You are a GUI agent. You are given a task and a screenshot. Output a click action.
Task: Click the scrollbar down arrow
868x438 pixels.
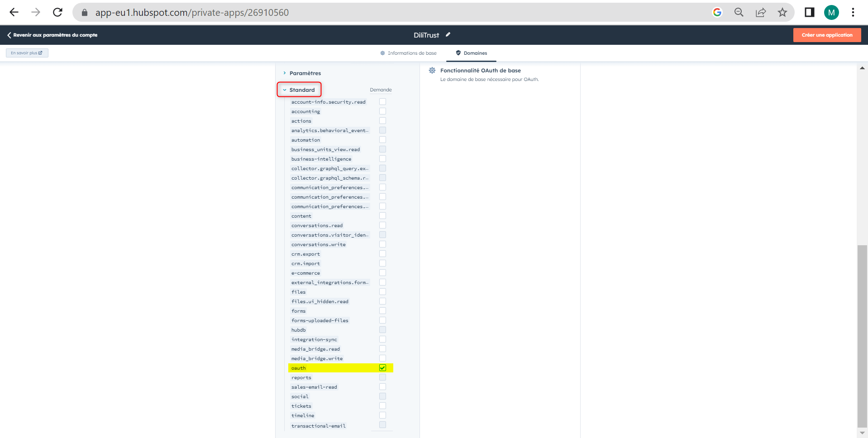[862, 433]
